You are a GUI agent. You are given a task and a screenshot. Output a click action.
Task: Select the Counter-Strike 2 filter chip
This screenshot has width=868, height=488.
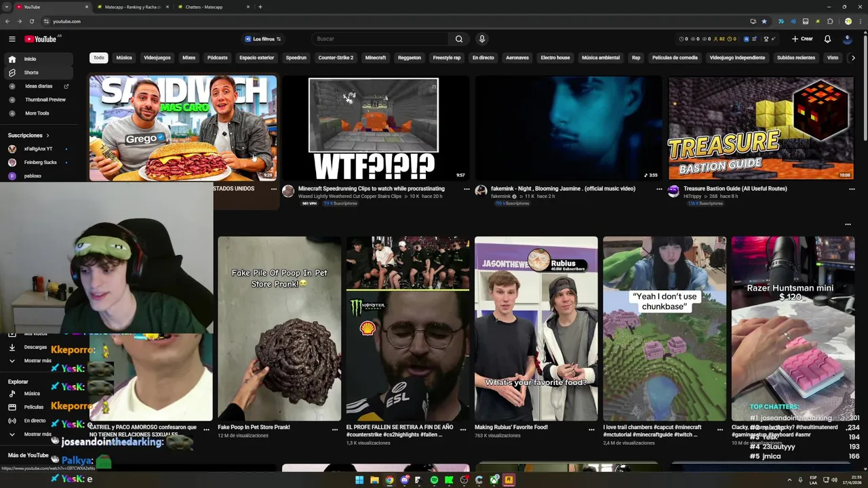point(336,58)
